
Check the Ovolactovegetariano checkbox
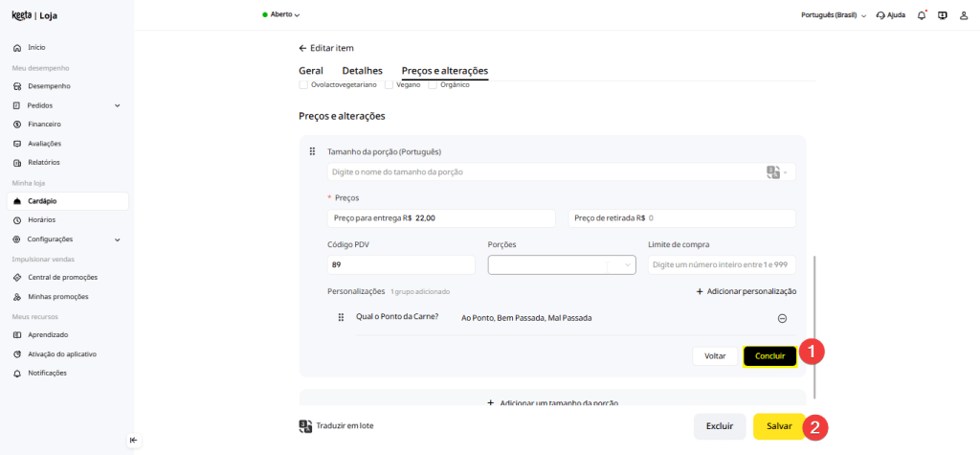[303, 84]
